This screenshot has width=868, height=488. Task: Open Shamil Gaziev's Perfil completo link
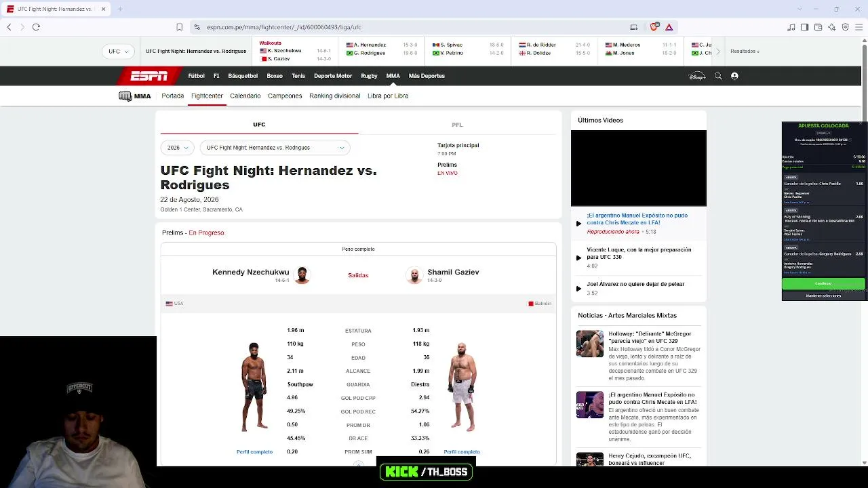point(462,451)
